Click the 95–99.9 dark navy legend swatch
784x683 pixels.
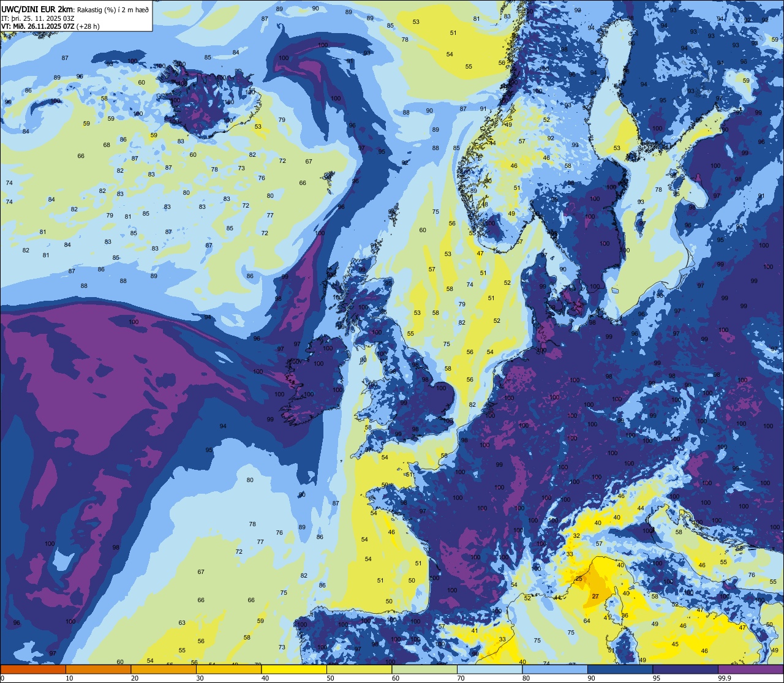point(685,669)
